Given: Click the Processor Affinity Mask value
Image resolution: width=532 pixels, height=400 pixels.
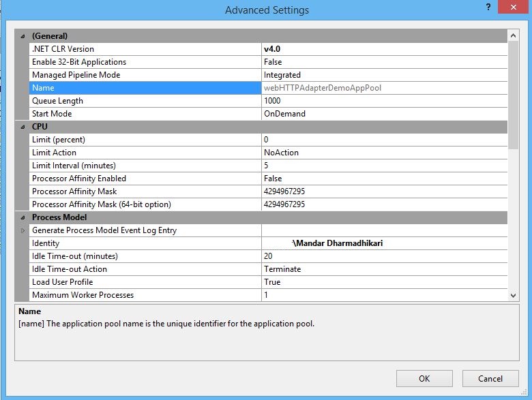Looking at the screenshot, I should [x=385, y=191].
